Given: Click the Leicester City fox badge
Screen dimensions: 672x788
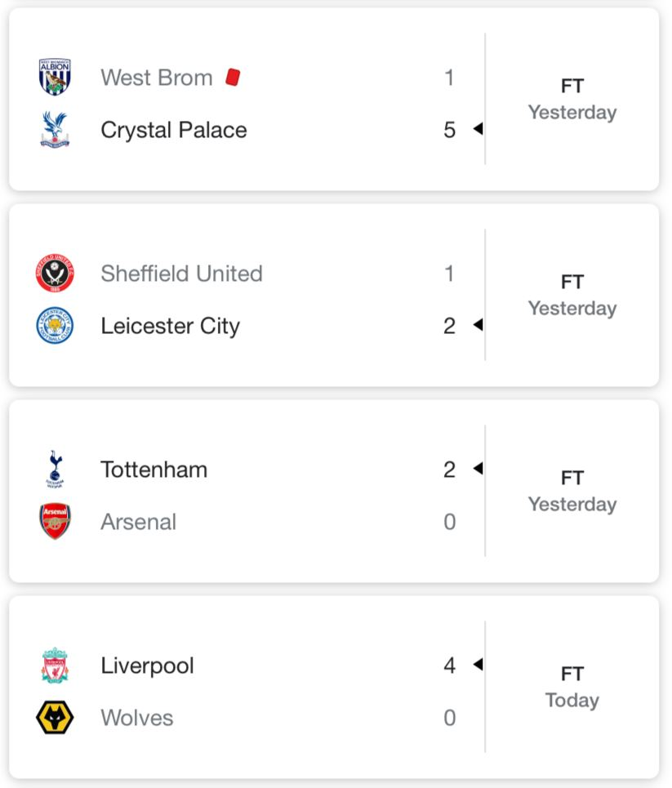Looking at the screenshot, I should [x=55, y=325].
